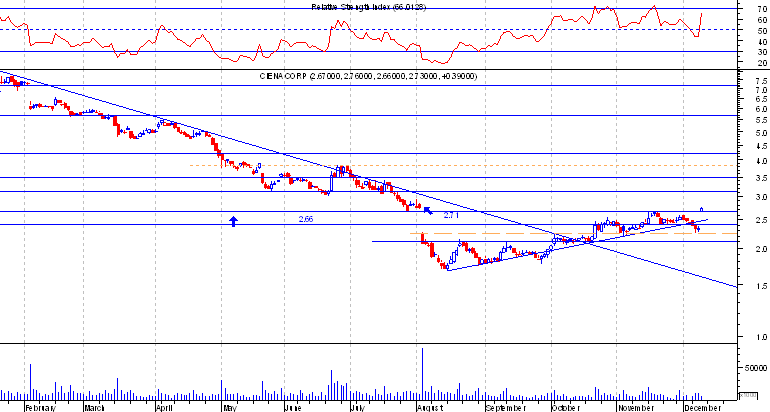770x412 pixels.
Task: Click the 1.5 price axis label
Action: pyautogui.click(x=762, y=286)
